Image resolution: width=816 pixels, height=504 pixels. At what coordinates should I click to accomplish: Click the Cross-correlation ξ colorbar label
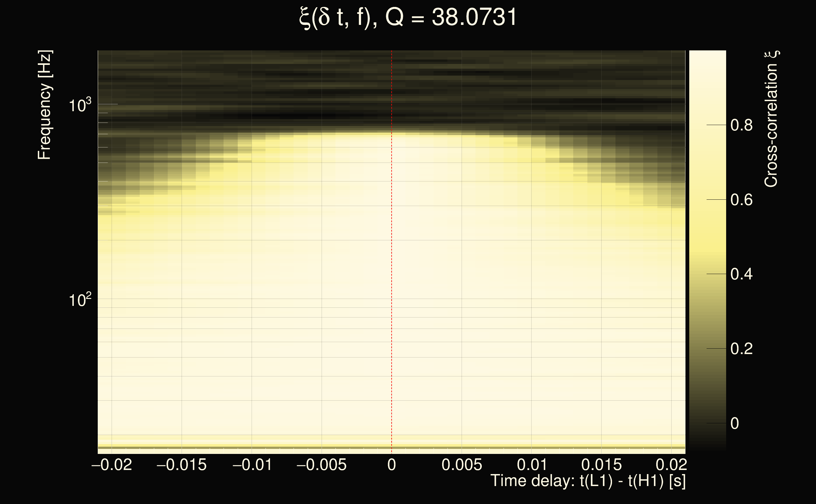(771, 119)
